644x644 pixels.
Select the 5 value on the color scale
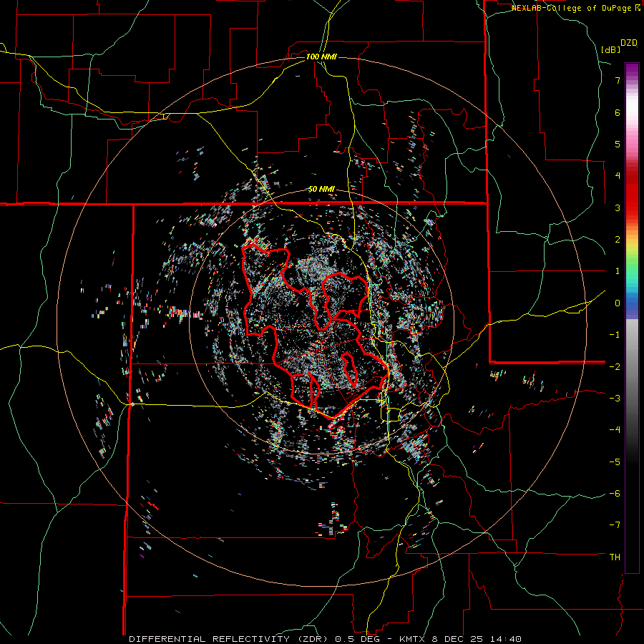tap(618, 144)
